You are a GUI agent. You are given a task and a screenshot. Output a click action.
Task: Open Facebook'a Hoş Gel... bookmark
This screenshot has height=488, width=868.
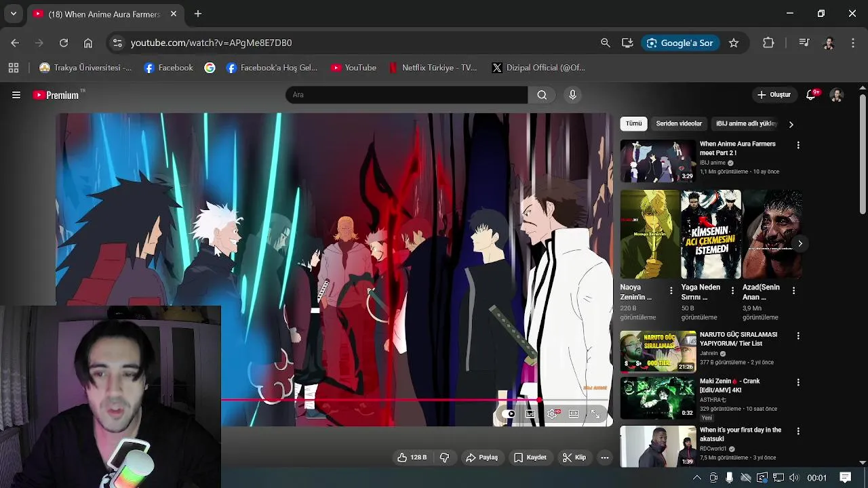click(x=272, y=68)
